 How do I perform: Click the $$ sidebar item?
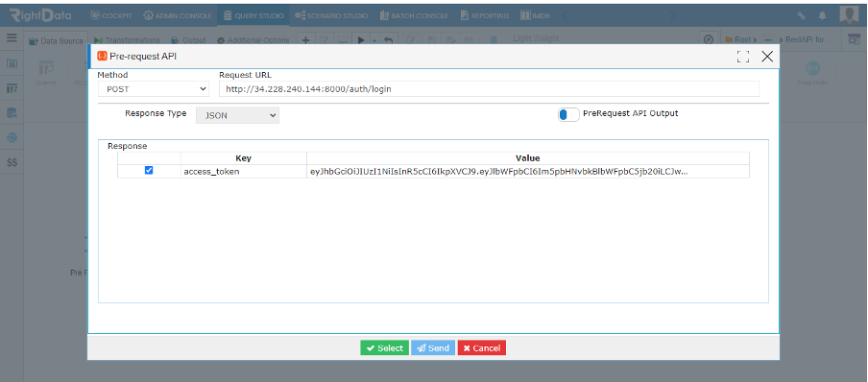click(x=12, y=163)
